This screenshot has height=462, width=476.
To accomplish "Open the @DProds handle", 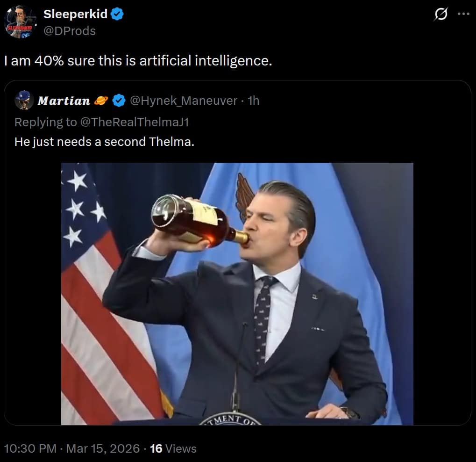I will (71, 31).
